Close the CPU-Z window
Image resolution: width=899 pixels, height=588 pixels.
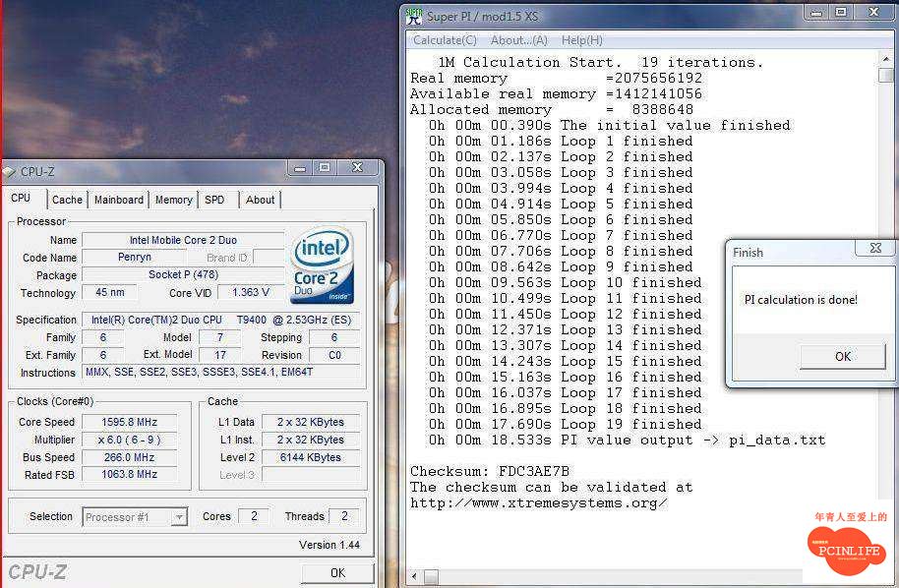(358, 168)
